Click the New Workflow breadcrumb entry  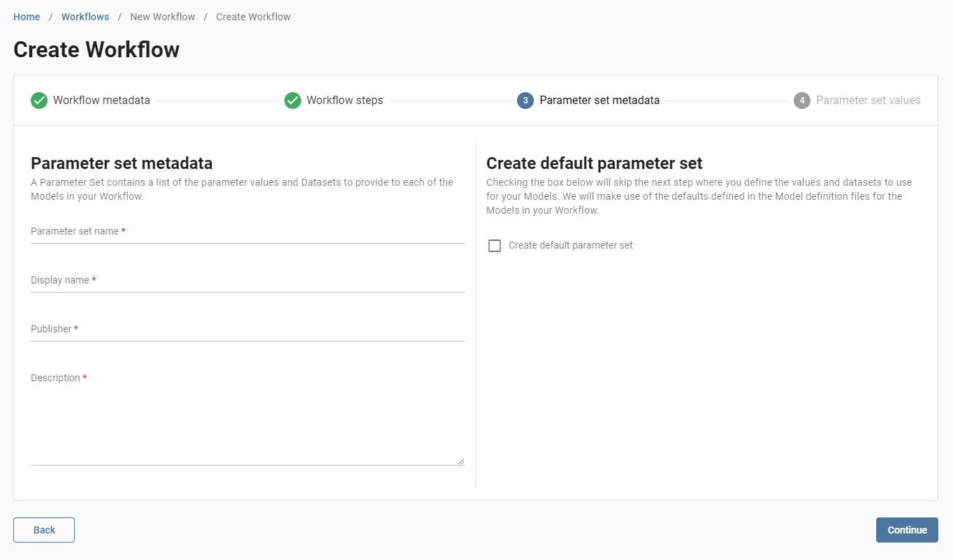tap(163, 16)
